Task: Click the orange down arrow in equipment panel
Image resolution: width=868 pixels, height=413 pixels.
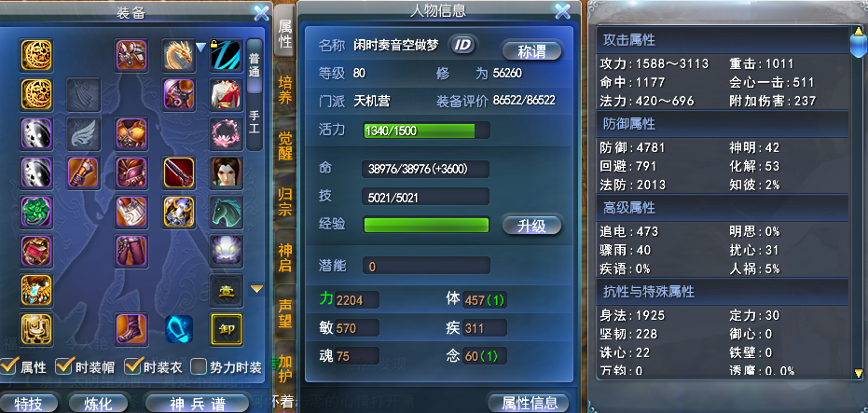Action: [x=256, y=289]
